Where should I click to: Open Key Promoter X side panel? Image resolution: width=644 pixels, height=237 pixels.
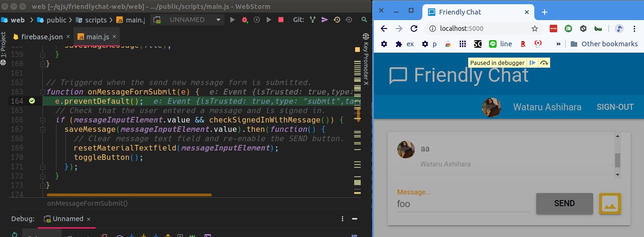(366, 59)
